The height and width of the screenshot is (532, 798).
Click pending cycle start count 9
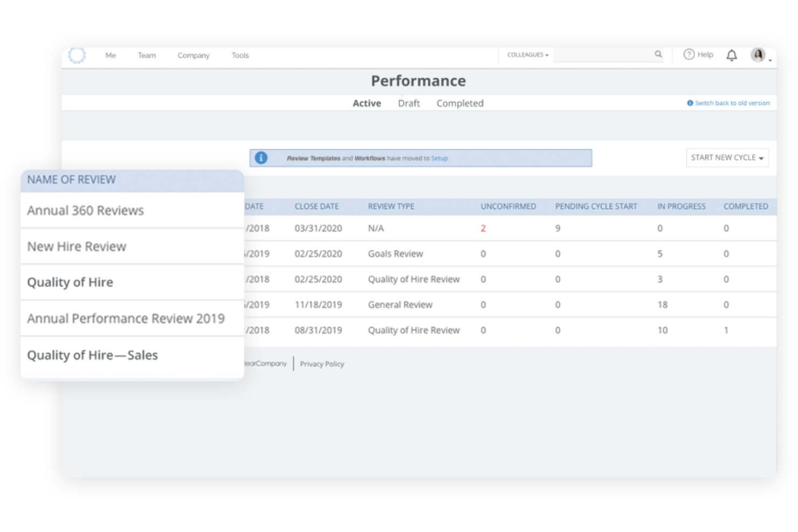(x=558, y=229)
